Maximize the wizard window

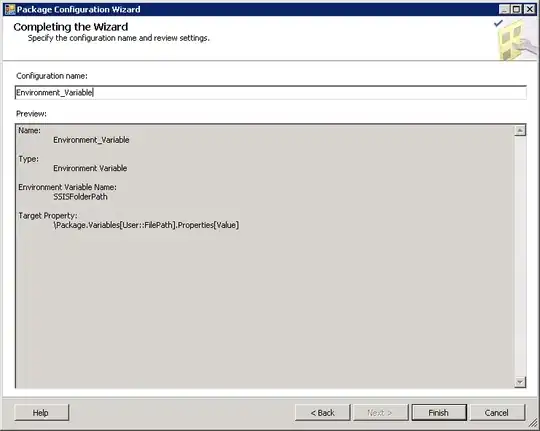click(517, 9)
